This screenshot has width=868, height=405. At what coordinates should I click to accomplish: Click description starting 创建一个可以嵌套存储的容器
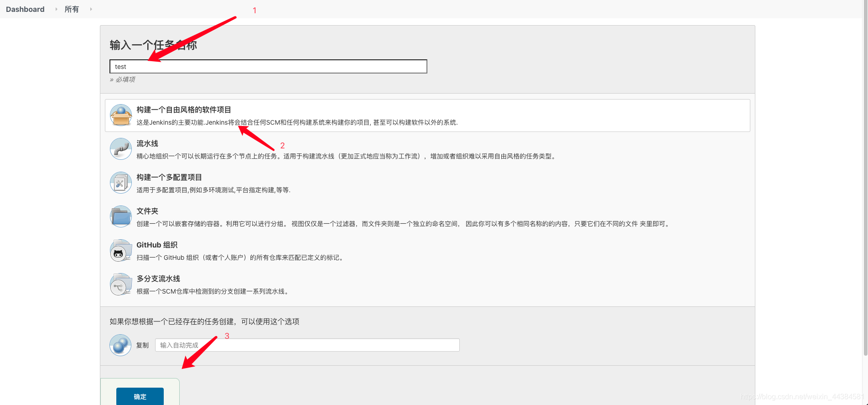point(404,224)
